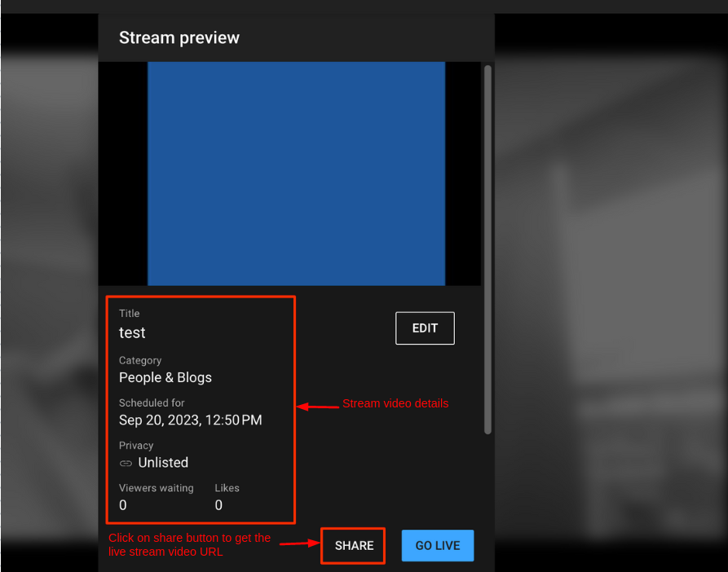
Task: Select the stream title text 'test'
Action: point(132,333)
